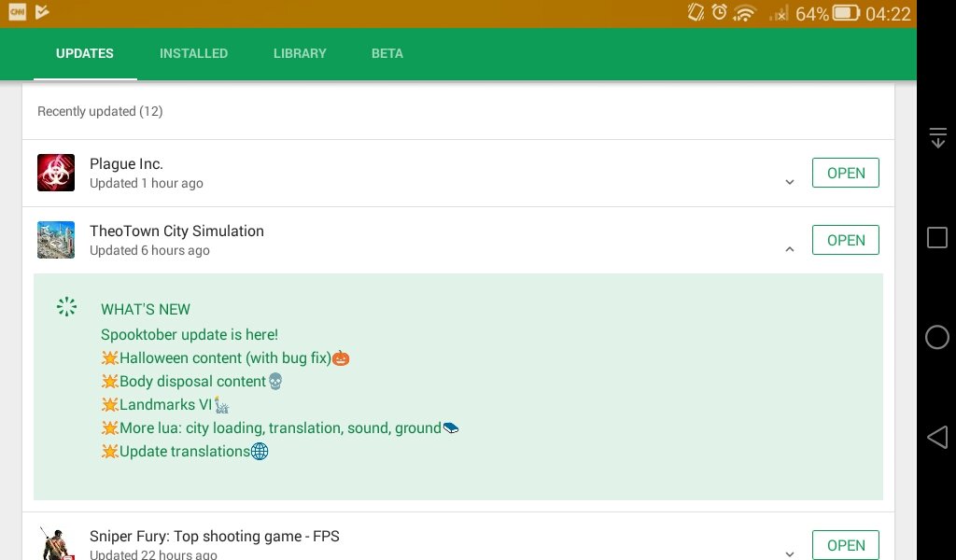Open Sniper Fury with the OPEN button
956x560 pixels.
pos(846,545)
